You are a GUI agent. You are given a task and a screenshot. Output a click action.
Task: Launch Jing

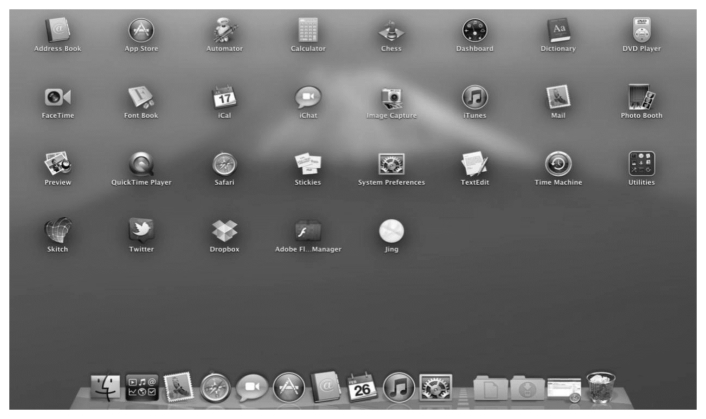391,231
